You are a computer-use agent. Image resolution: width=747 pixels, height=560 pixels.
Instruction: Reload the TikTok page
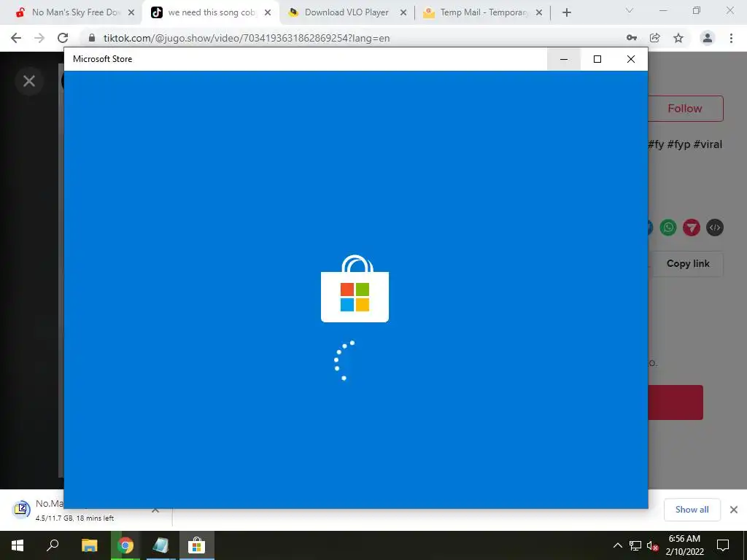[63, 38]
